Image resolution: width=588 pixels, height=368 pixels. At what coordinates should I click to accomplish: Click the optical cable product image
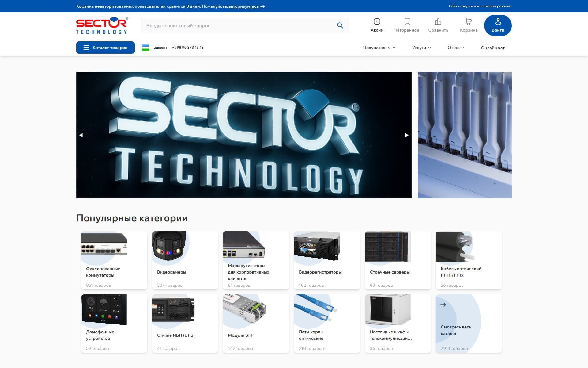coord(456,247)
